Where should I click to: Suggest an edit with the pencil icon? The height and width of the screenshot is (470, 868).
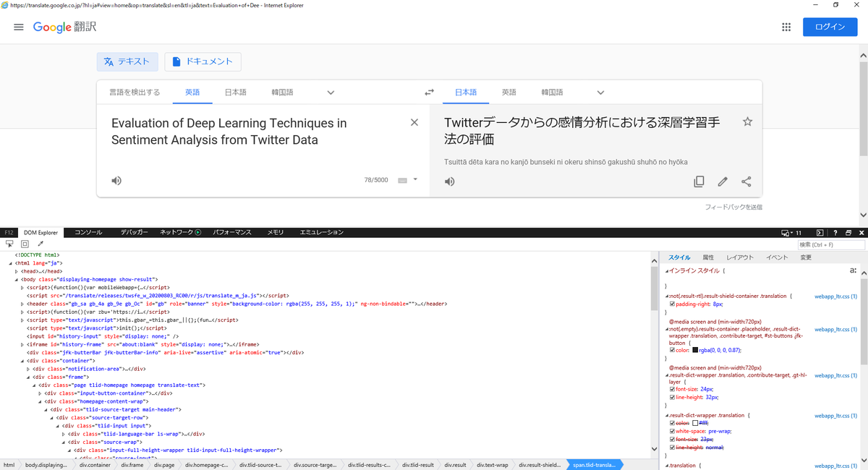[x=723, y=181]
